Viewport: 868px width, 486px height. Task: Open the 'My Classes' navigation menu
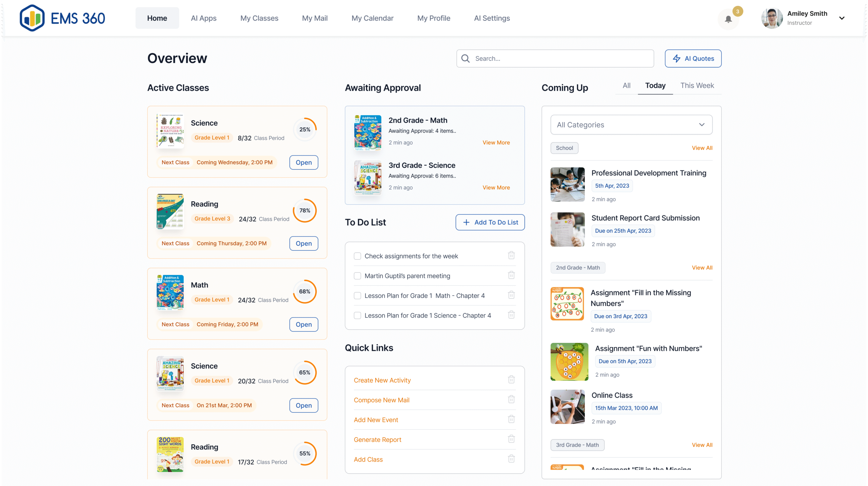[259, 18]
